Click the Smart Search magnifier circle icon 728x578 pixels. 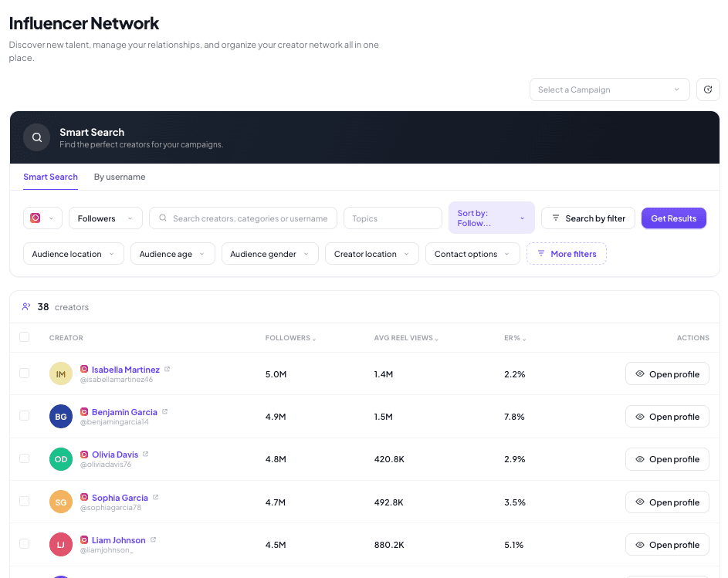coord(37,137)
